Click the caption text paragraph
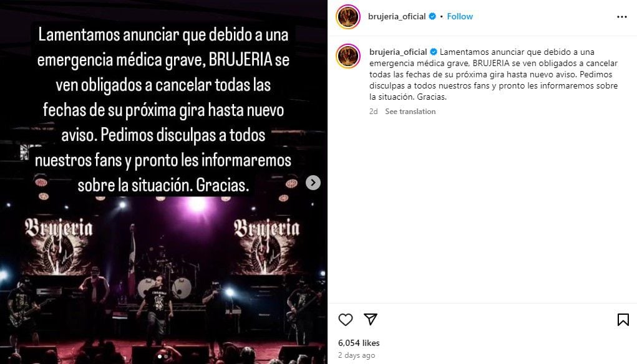Viewport: 637px width, 364px height. coord(494,75)
